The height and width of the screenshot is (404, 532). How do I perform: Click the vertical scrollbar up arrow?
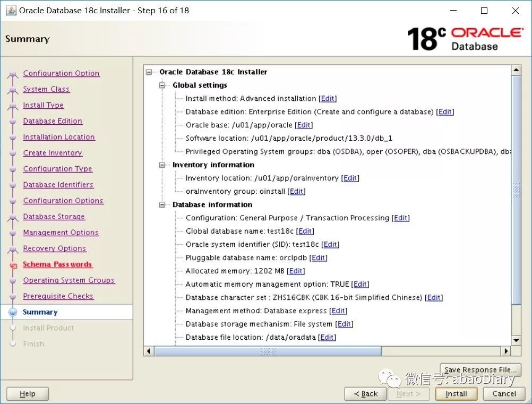click(516, 70)
